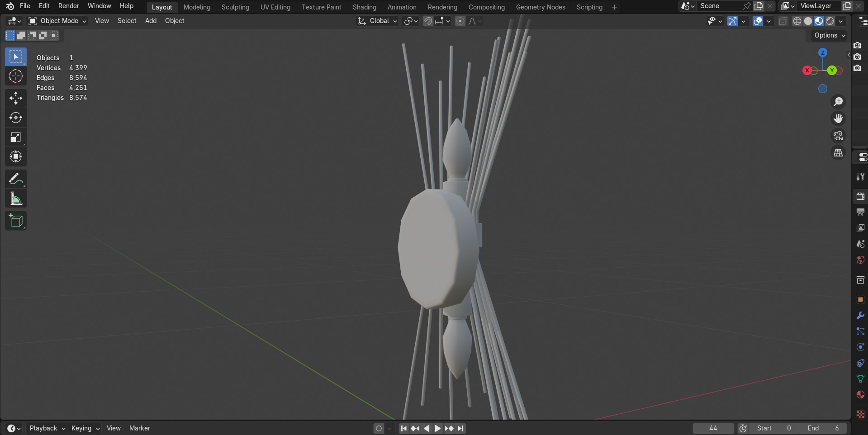Switch to solid viewport shading
The image size is (868, 435).
tap(808, 21)
